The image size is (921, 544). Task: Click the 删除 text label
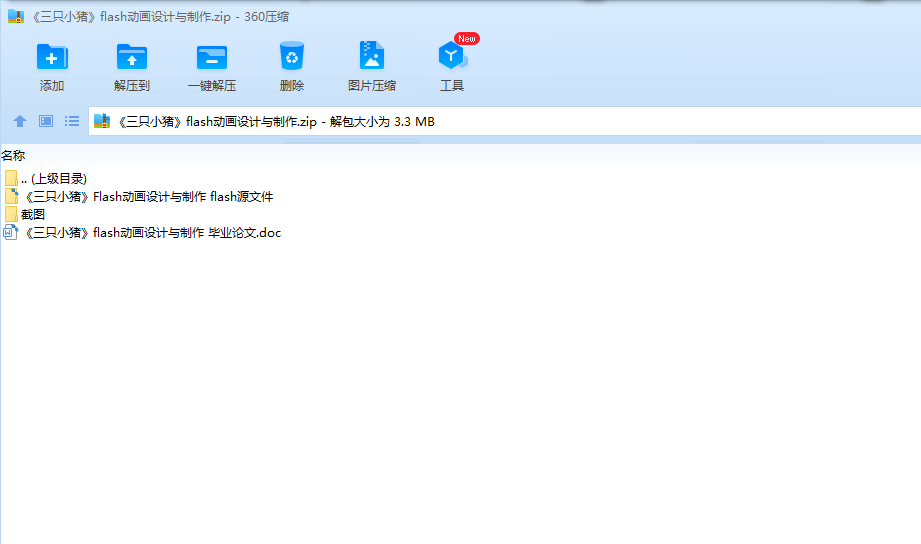(x=291, y=86)
